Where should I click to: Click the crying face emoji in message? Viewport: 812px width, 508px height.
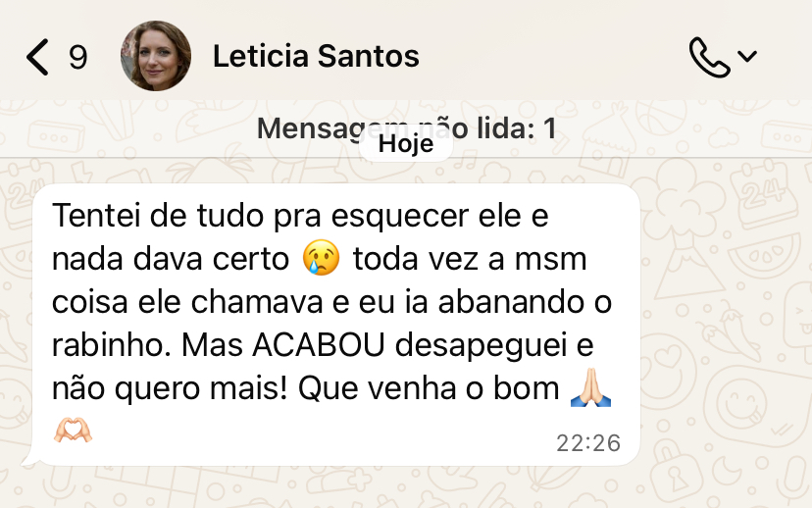click(321, 258)
